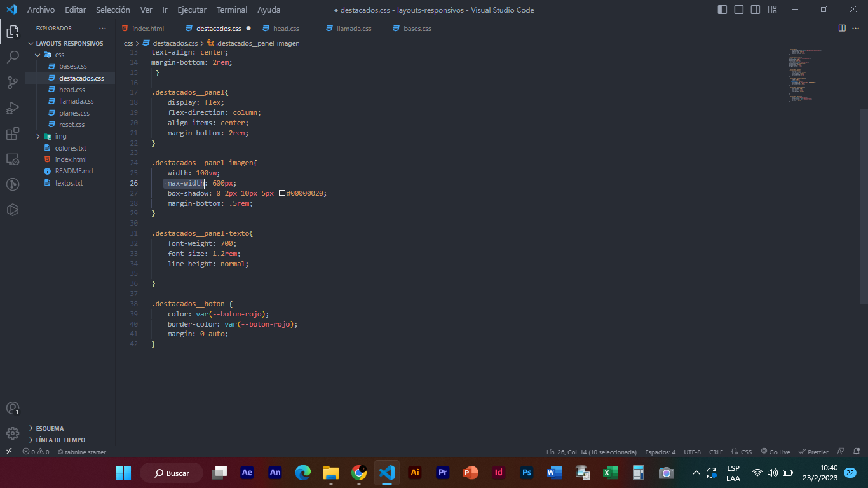
Task: Open Photoshop from the taskbar
Action: tap(526, 473)
